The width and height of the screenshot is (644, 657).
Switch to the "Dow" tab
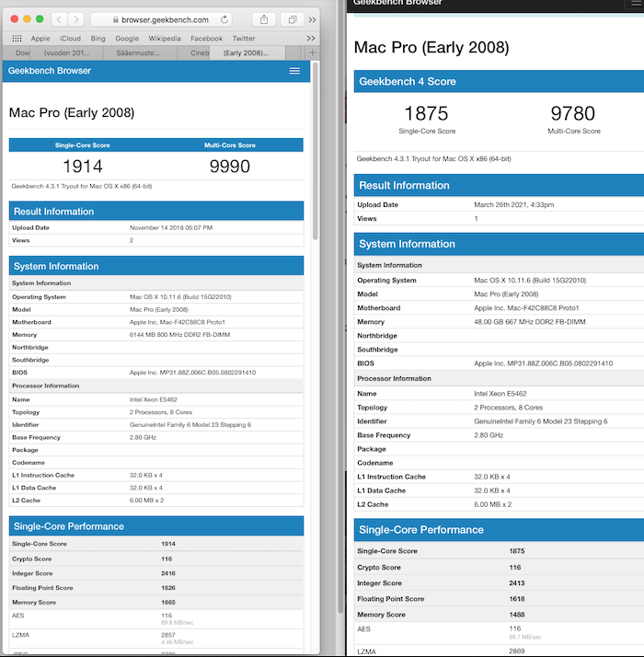[17, 52]
